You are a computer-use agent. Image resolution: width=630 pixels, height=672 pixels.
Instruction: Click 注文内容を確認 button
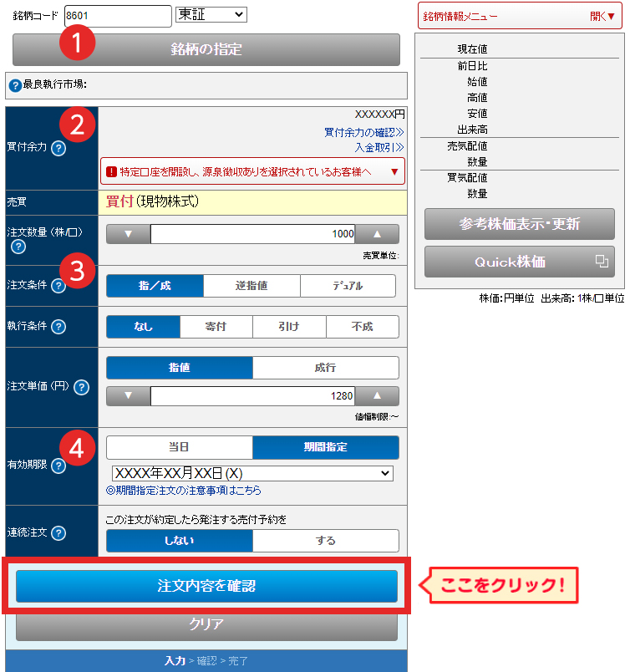206,586
